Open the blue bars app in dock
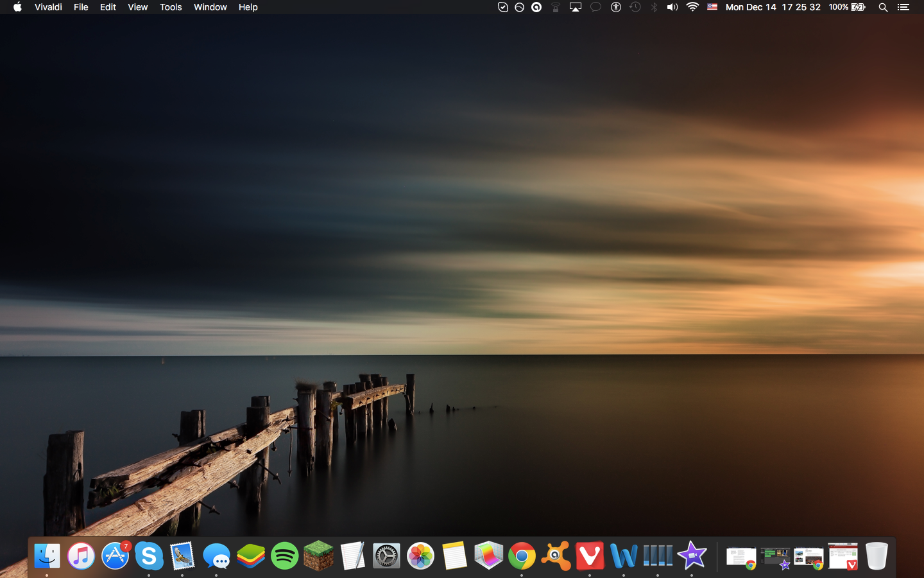The width and height of the screenshot is (924, 578). pos(658,556)
